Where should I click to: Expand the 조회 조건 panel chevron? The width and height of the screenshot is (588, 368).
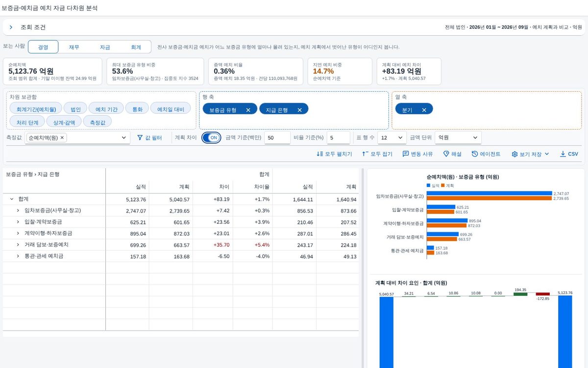click(x=11, y=27)
